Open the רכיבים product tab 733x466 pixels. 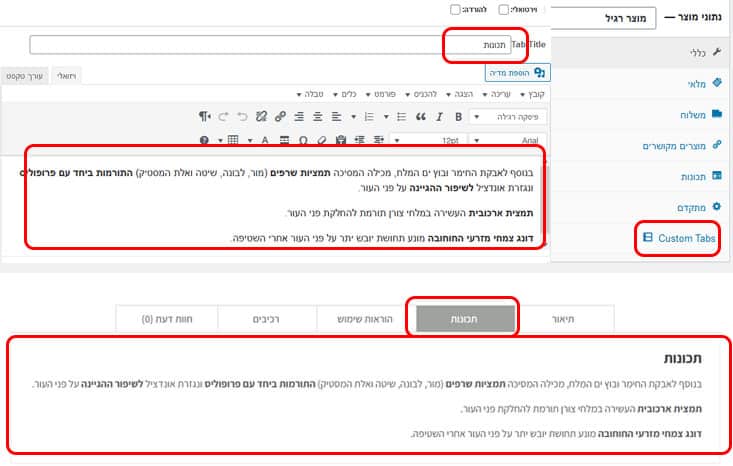pyautogui.click(x=266, y=319)
